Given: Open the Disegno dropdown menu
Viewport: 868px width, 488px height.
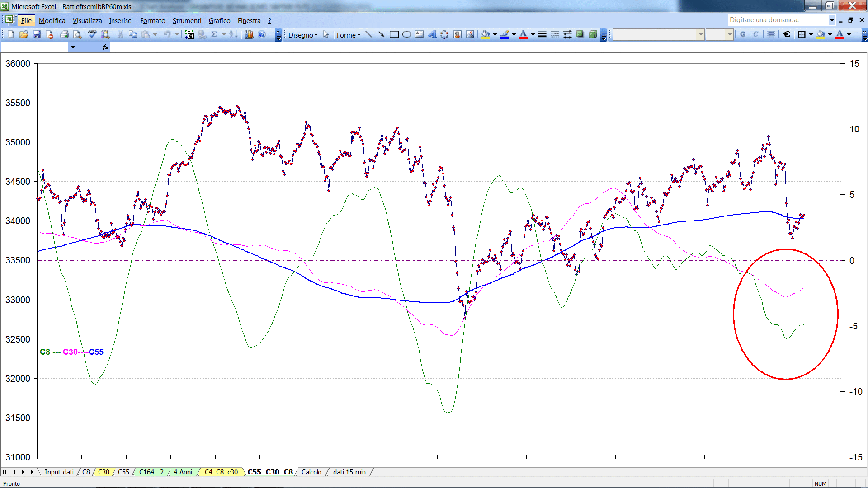Looking at the screenshot, I should coord(303,35).
